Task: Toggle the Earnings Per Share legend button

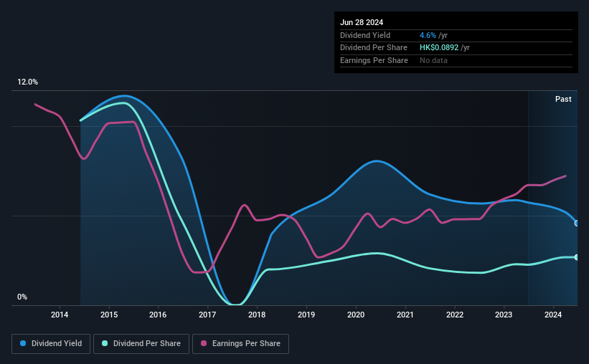Action: pyautogui.click(x=240, y=344)
